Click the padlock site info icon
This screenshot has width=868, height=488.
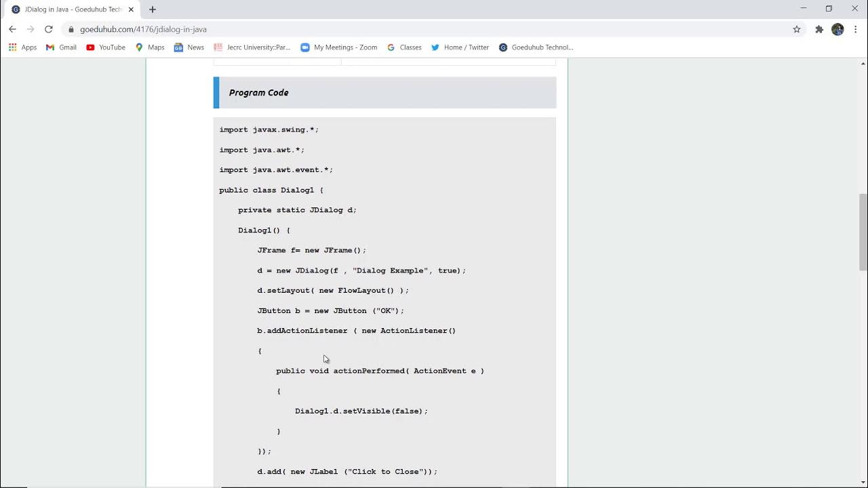coord(71,29)
